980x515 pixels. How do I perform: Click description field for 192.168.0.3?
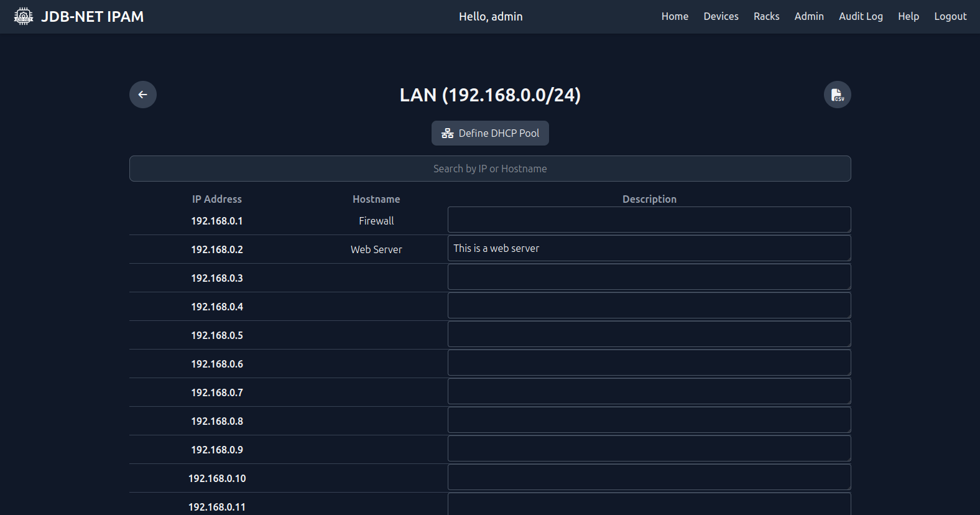click(x=649, y=277)
